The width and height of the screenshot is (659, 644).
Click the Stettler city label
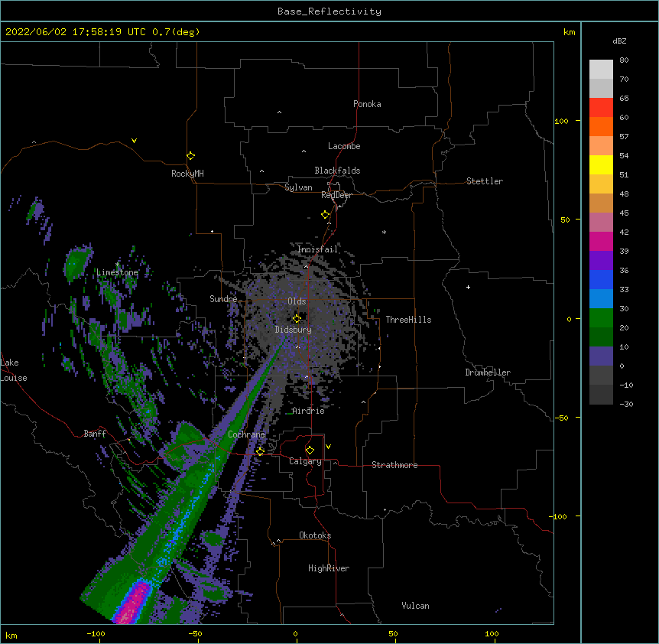(485, 181)
